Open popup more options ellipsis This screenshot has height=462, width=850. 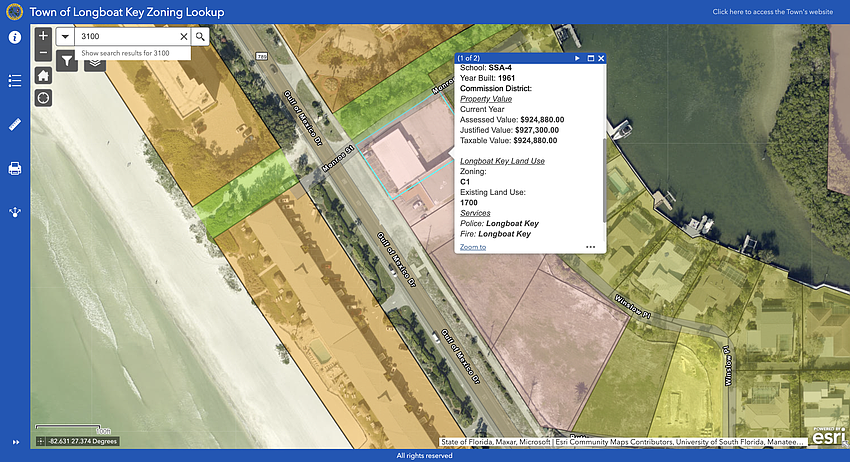(590, 247)
